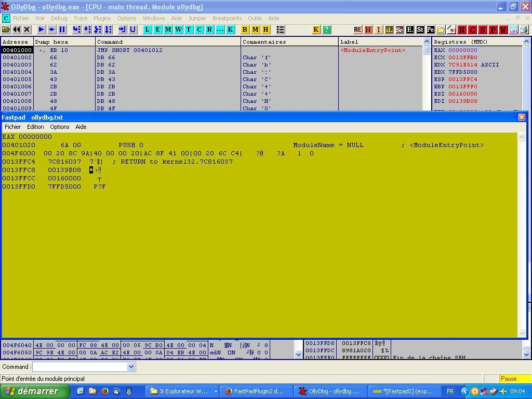Click the St plugin toolbar icon
Viewport: 532px width, 399px height.
click(420, 30)
